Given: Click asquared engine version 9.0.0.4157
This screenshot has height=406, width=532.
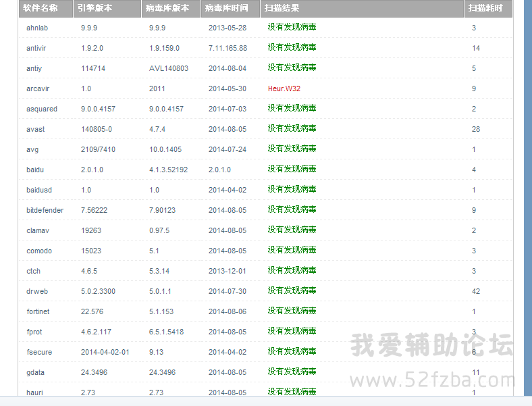Looking at the screenshot, I should [98, 109].
